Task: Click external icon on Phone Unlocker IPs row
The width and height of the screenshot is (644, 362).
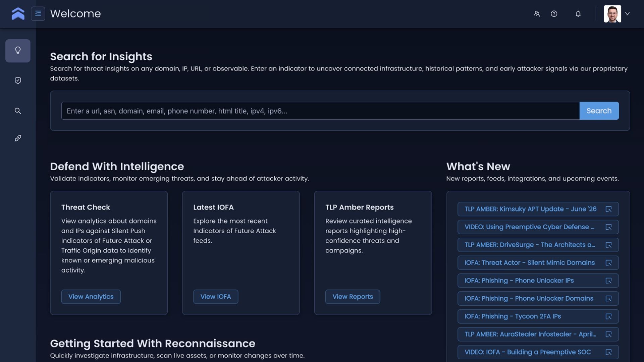Action: tap(609, 281)
